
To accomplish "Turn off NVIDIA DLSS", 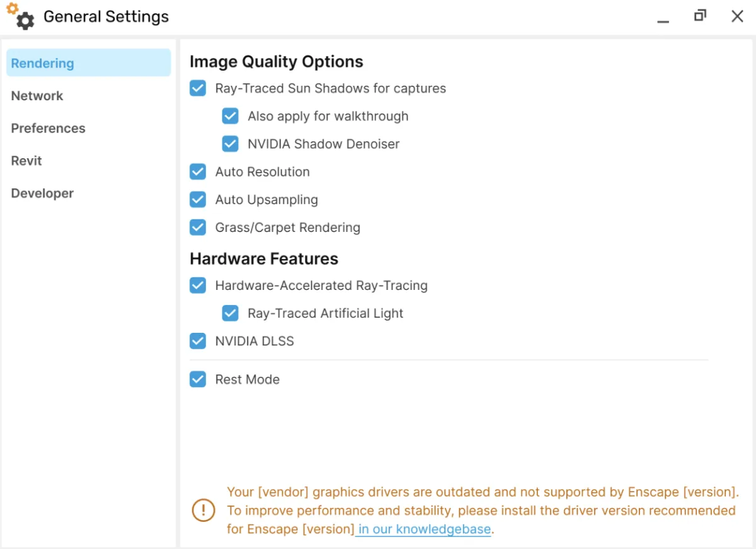I will (x=198, y=341).
